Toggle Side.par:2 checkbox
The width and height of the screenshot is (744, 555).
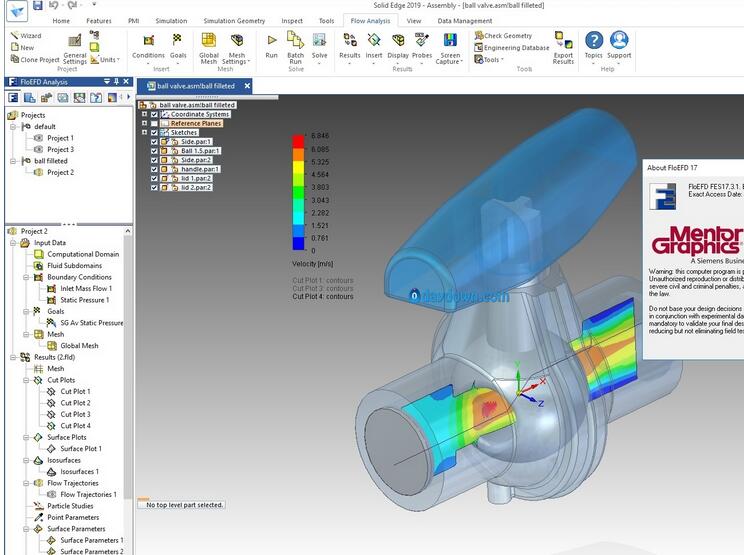point(154,160)
